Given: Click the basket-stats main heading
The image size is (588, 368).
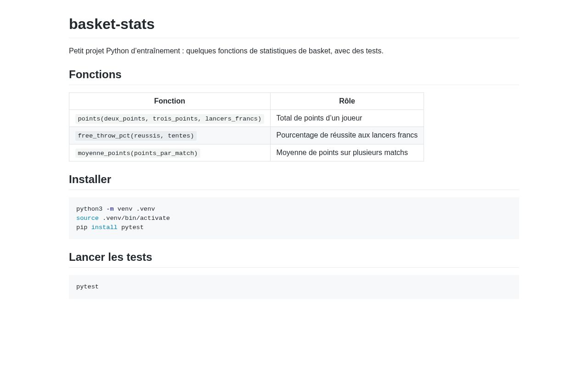Looking at the screenshot, I should coord(112,24).
